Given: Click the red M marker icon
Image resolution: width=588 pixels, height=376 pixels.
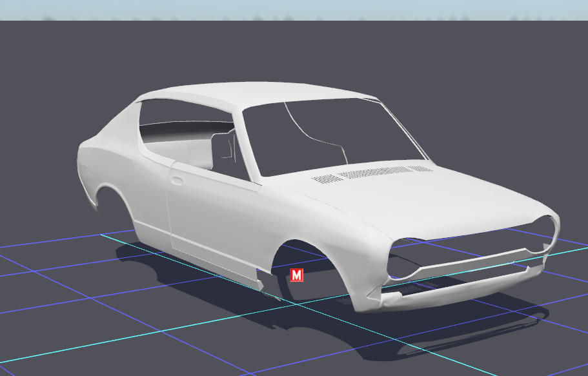Looking at the screenshot, I should click(297, 275).
